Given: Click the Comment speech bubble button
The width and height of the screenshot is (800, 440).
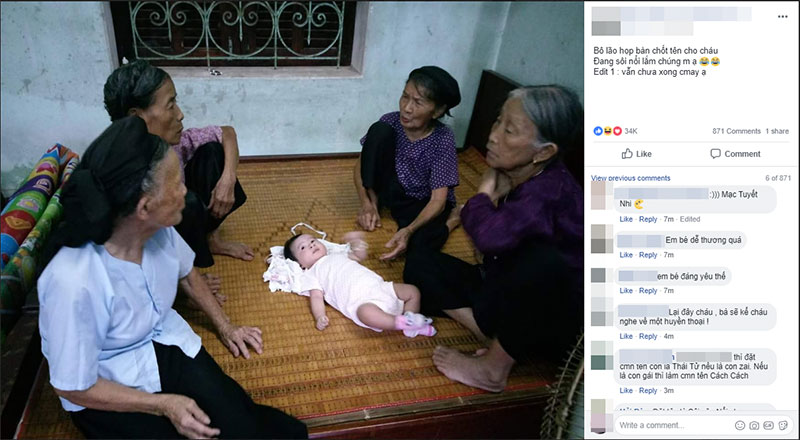Looking at the screenshot, I should (735, 154).
